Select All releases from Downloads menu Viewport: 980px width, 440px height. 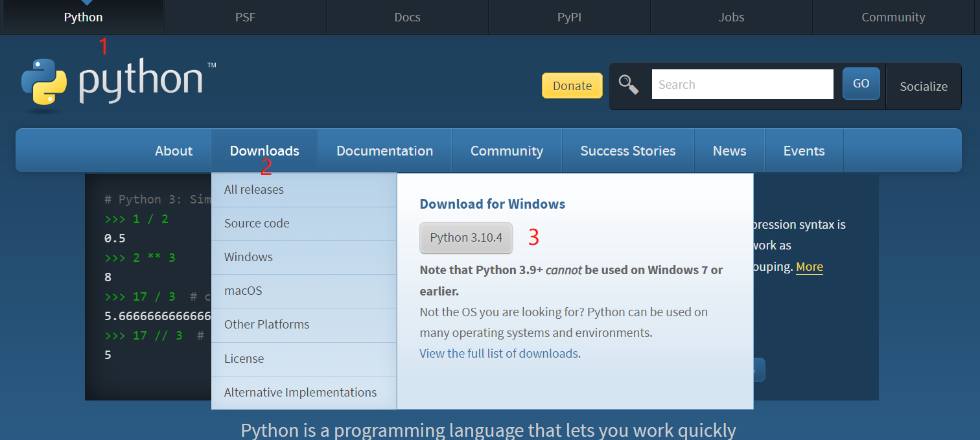[x=254, y=190]
